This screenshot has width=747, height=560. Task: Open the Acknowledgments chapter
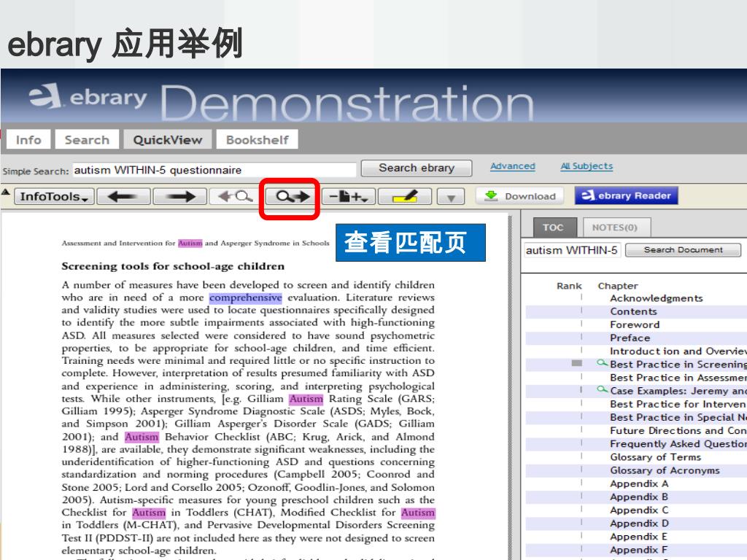click(656, 298)
